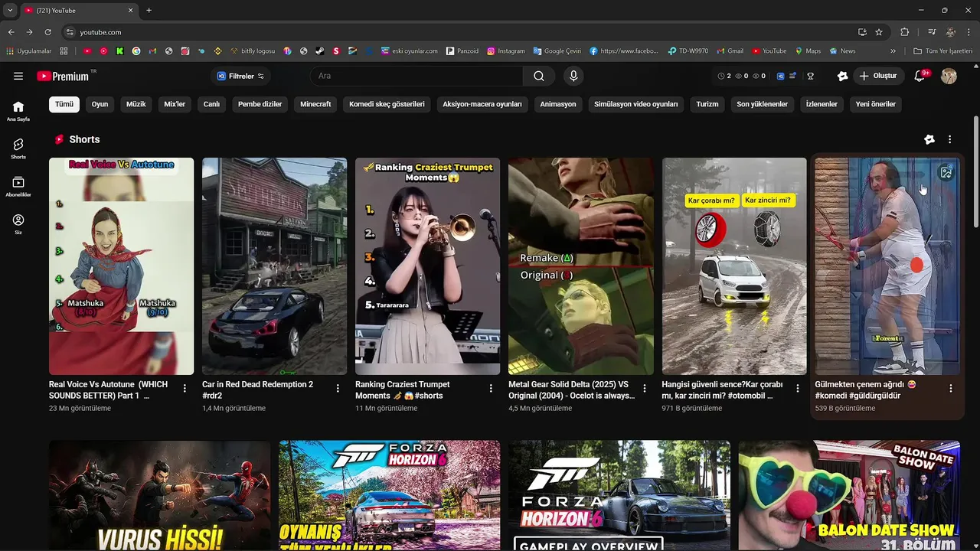Open Uygulamalar apps bookmark
Screen dimensions: 980x551
(x=29, y=51)
